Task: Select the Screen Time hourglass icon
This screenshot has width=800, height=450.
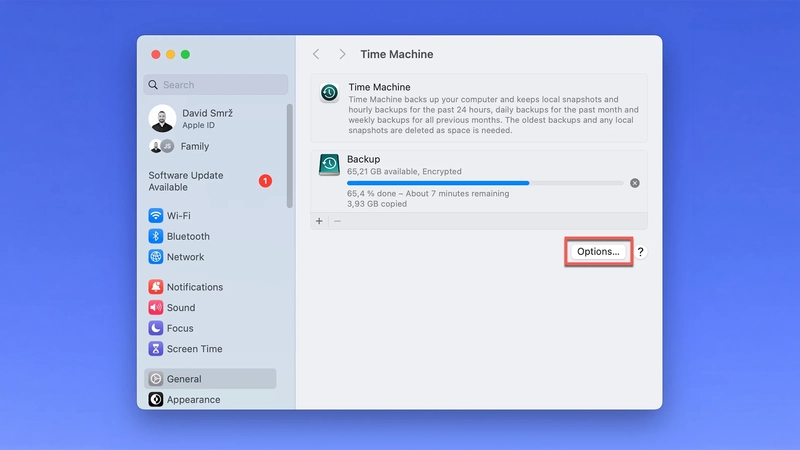Action: 156,348
